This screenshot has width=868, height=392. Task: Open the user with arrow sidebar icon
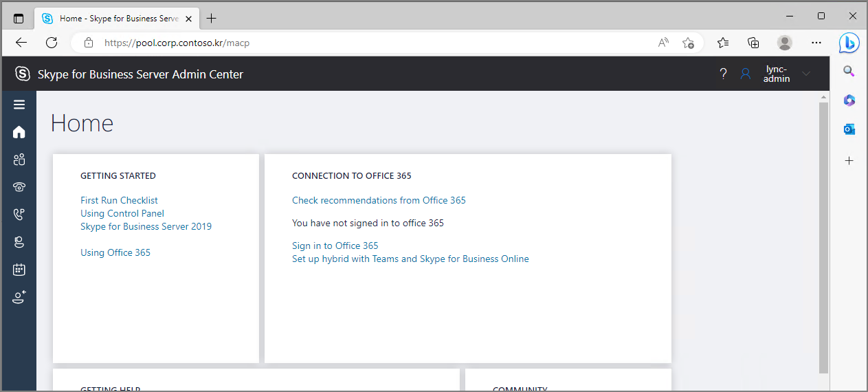point(19,297)
